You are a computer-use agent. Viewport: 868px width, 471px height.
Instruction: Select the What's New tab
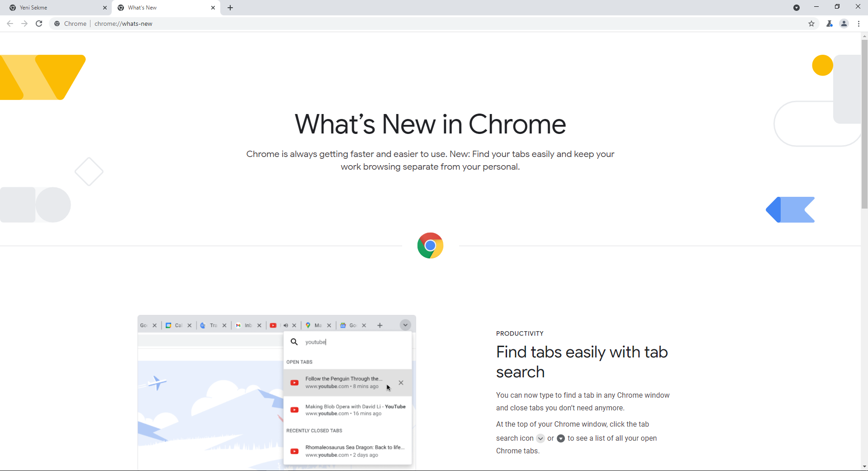pos(166,8)
